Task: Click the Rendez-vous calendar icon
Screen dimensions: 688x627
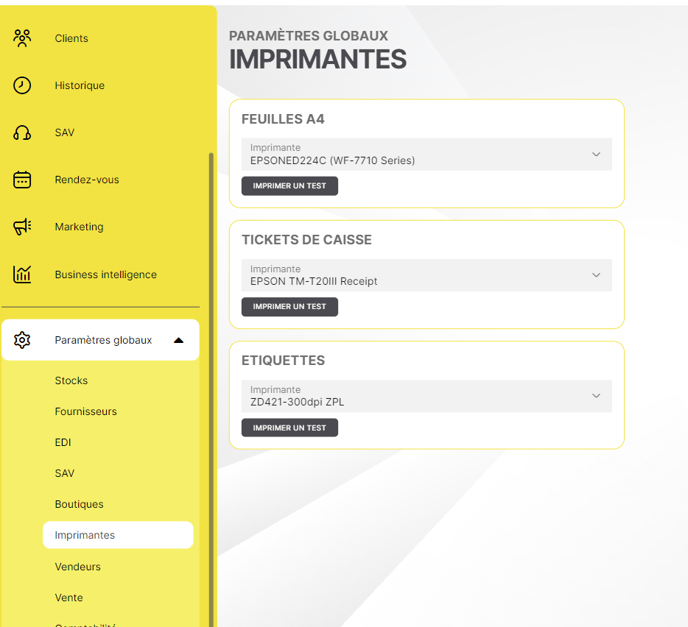Action: tap(22, 180)
